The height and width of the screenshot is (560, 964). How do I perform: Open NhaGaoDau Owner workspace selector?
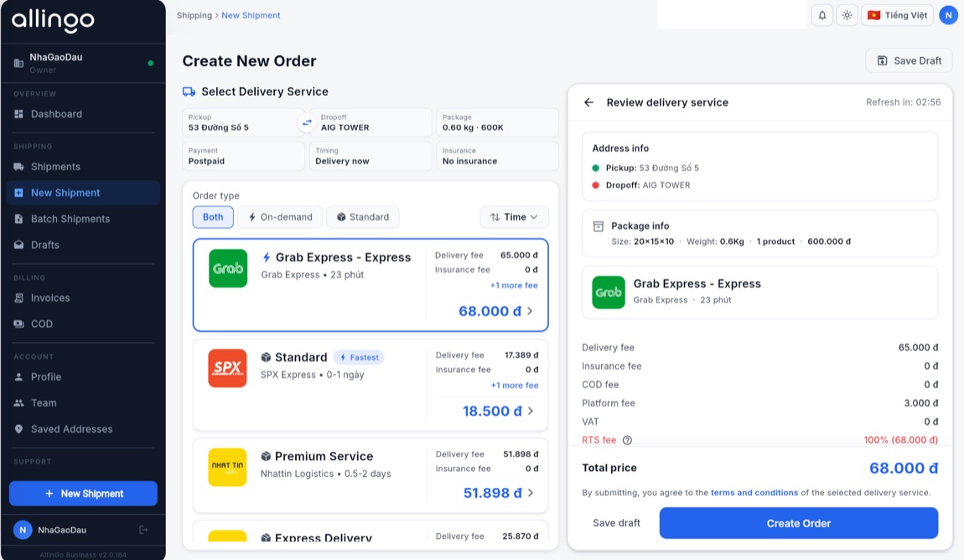pos(83,63)
